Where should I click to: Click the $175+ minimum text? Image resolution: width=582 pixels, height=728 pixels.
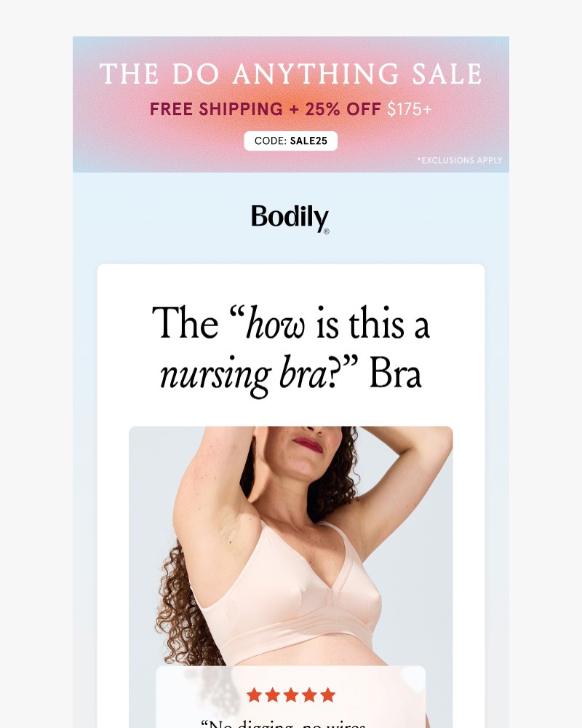click(x=410, y=109)
